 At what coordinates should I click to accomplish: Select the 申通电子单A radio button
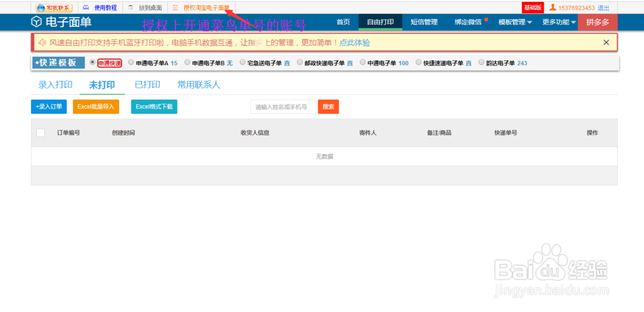point(131,62)
